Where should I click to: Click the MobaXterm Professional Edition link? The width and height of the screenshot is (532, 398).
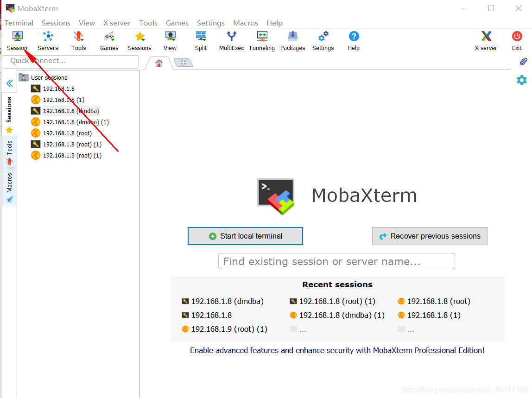click(337, 350)
